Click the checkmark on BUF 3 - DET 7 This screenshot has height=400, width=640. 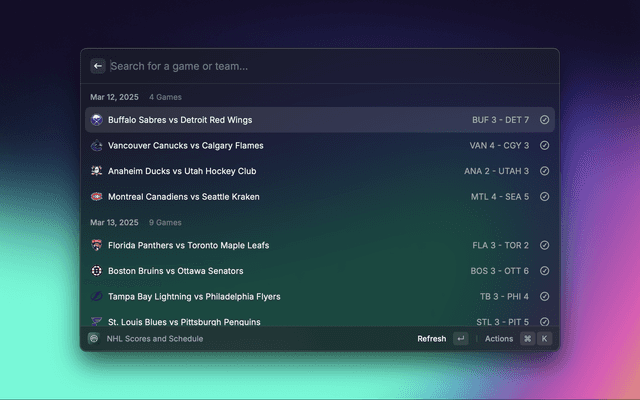544,120
